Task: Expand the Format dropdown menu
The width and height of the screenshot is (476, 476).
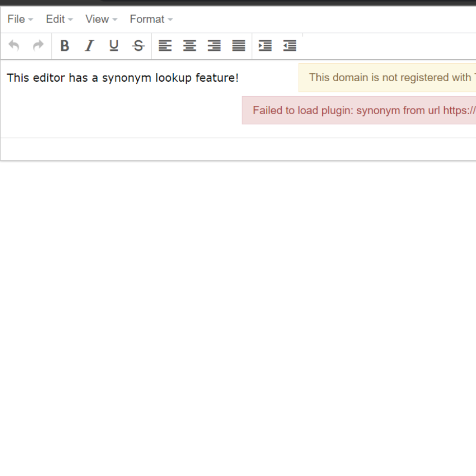Action: [151, 19]
